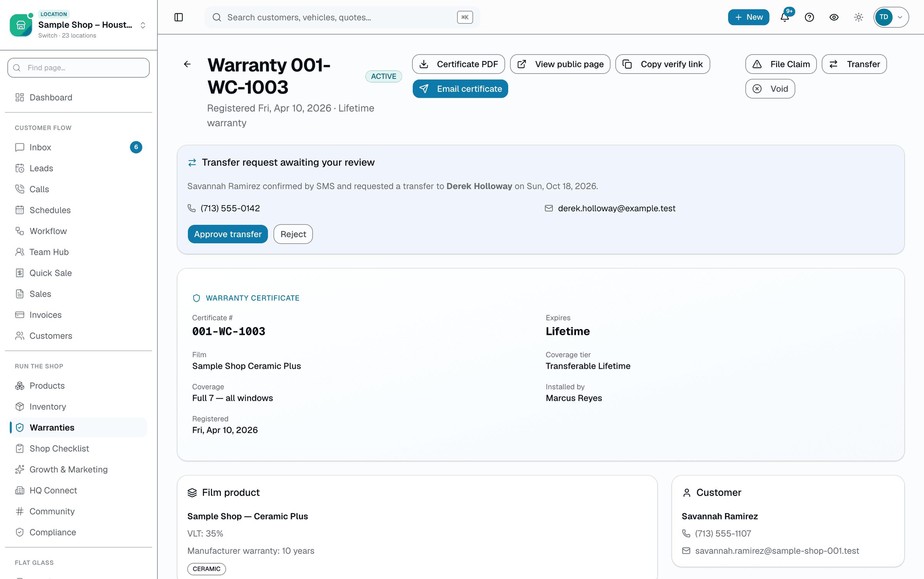Copy verify link
Screen dimensions: 924x579
(663, 64)
